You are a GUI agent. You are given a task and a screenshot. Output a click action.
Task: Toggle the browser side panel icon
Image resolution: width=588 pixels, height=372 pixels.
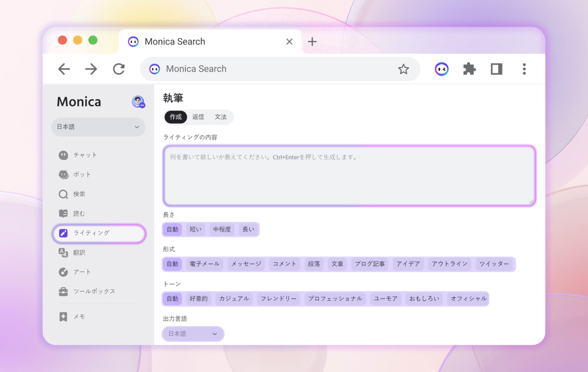tap(496, 69)
